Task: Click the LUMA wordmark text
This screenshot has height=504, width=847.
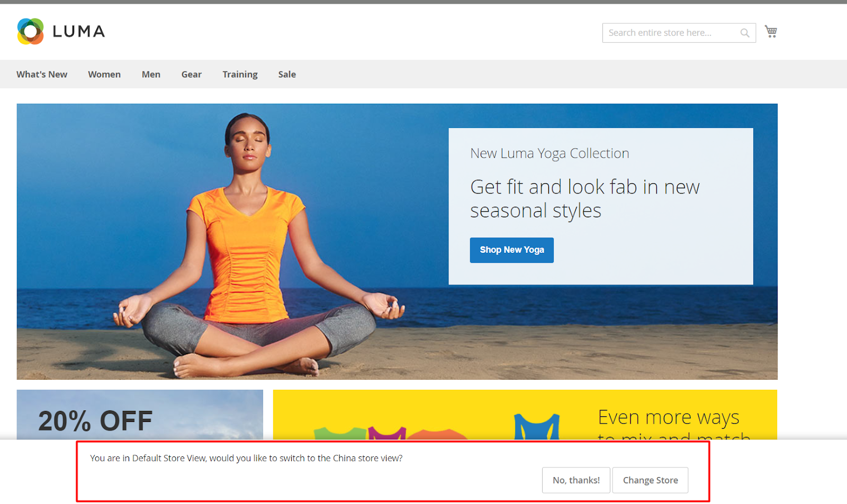Action: point(79,32)
